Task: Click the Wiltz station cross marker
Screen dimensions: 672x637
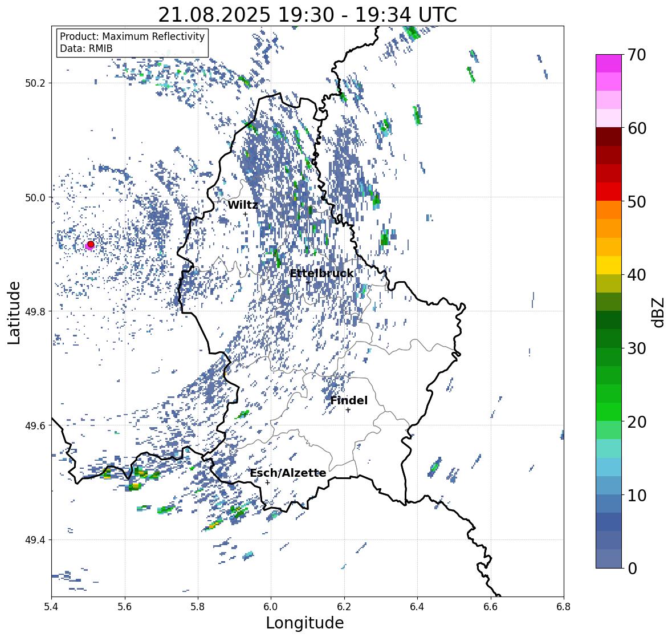Action: [245, 214]
